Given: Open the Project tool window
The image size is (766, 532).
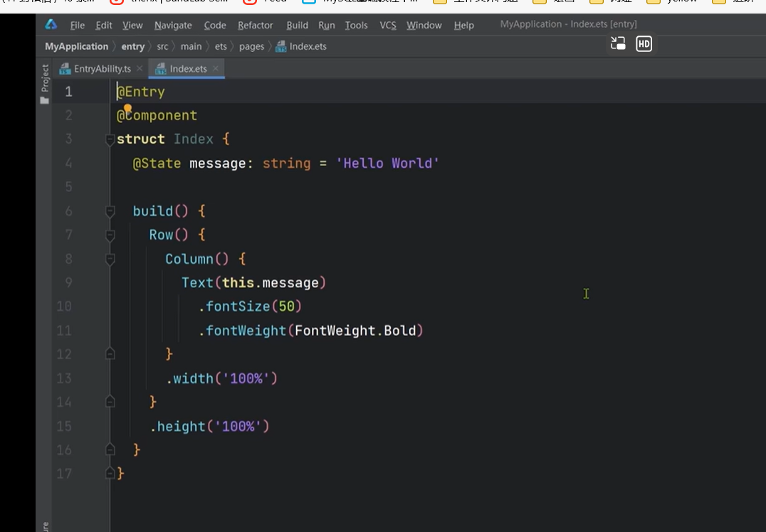Looking at the screenshot, I should point(45,78).
